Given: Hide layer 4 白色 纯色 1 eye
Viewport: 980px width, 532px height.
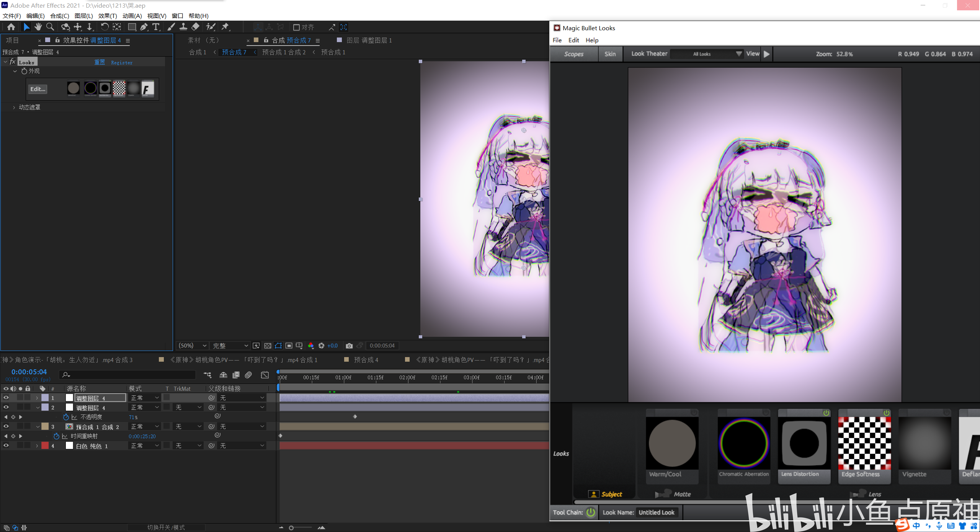Looking at the screenshot, I should pyautogui.click(x=6, y=445).
